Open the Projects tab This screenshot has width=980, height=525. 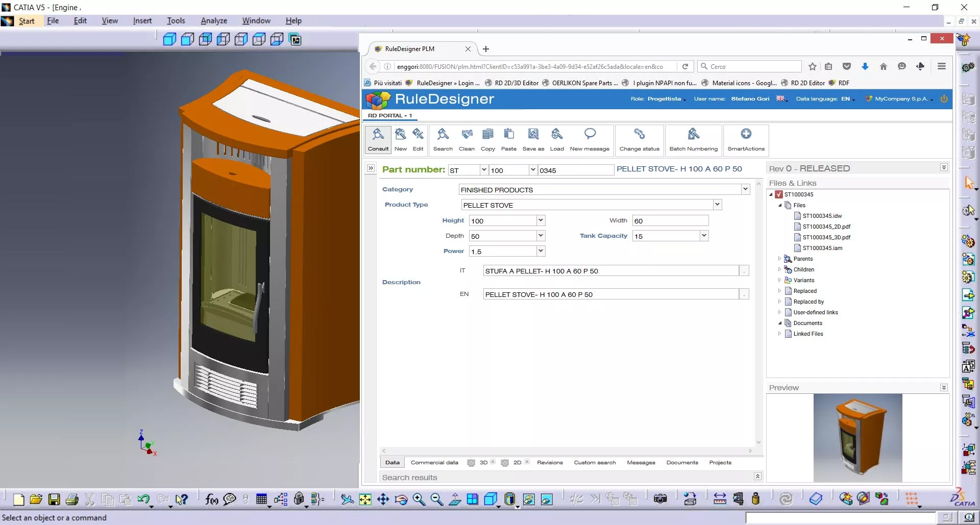tap(720, 463)
